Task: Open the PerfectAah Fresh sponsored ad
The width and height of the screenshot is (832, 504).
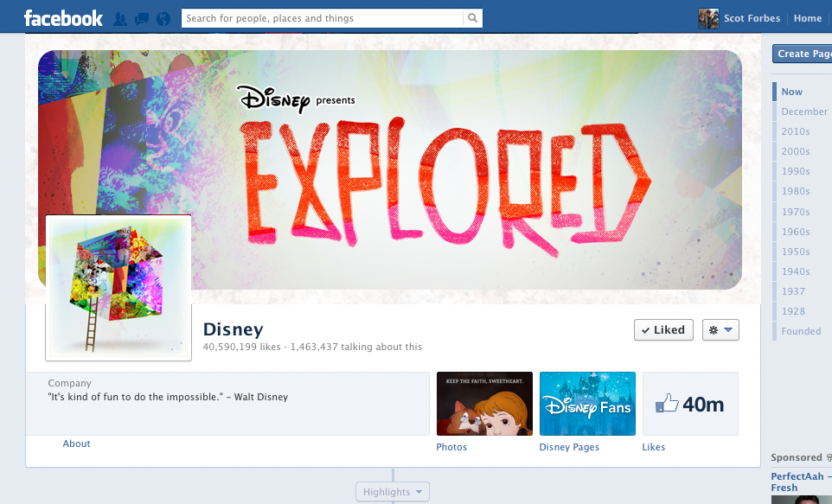Action: [801, 482]
